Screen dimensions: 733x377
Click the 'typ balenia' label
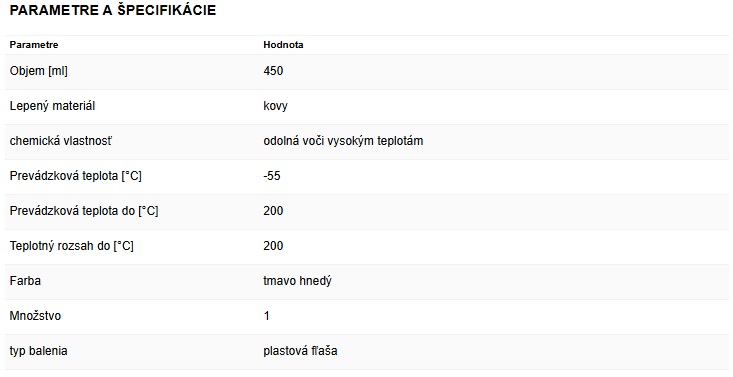click(x=38, y=351)
